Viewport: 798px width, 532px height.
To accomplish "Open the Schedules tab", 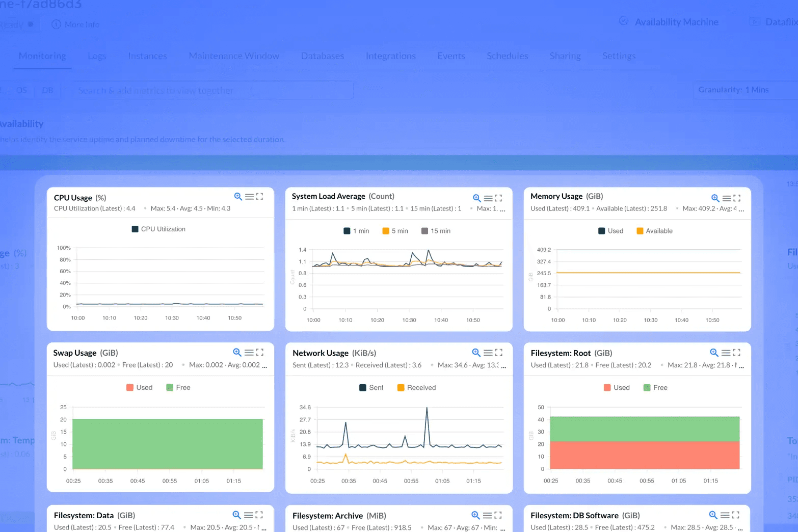I will click(507, 56).
